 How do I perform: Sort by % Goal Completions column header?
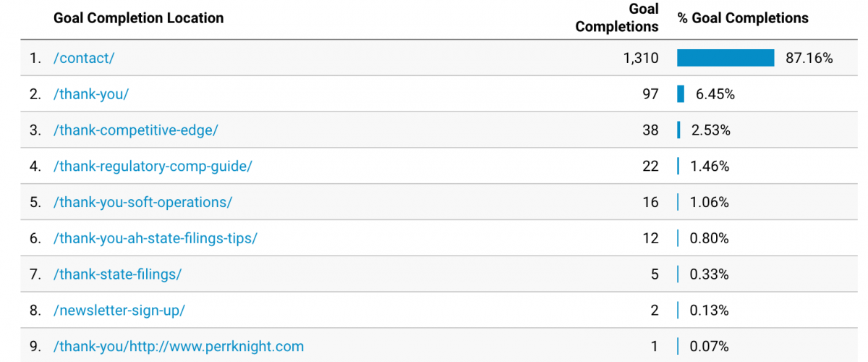(743, 18)
